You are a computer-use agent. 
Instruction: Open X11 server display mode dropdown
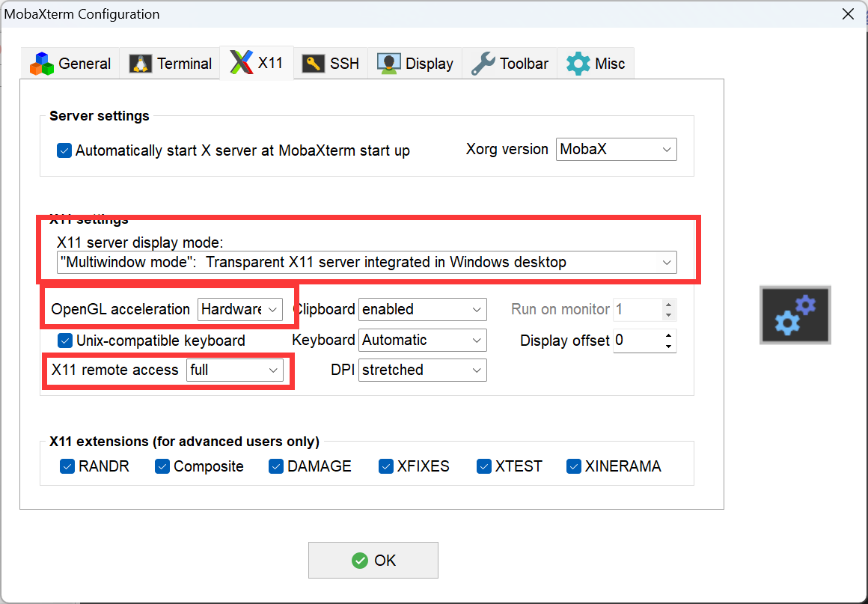[367, 263]
